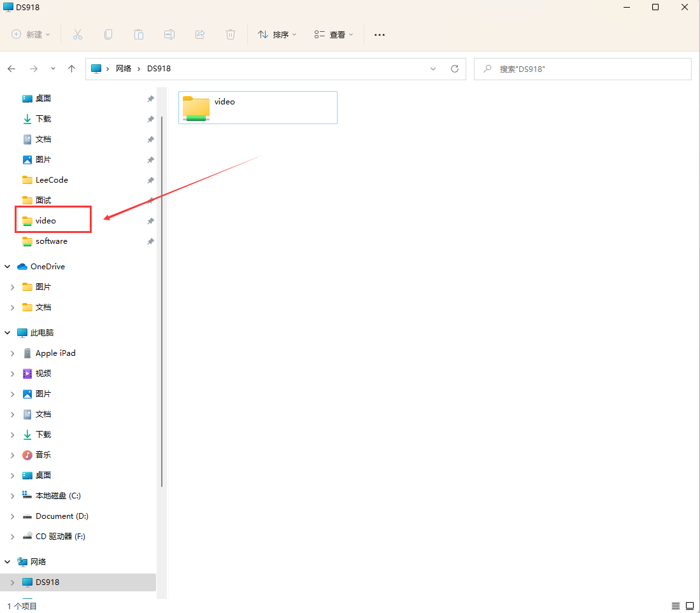Expand the Apple iPad node
Screen dimensions: 700x613
pyautogui.click(x=13, y=353)
